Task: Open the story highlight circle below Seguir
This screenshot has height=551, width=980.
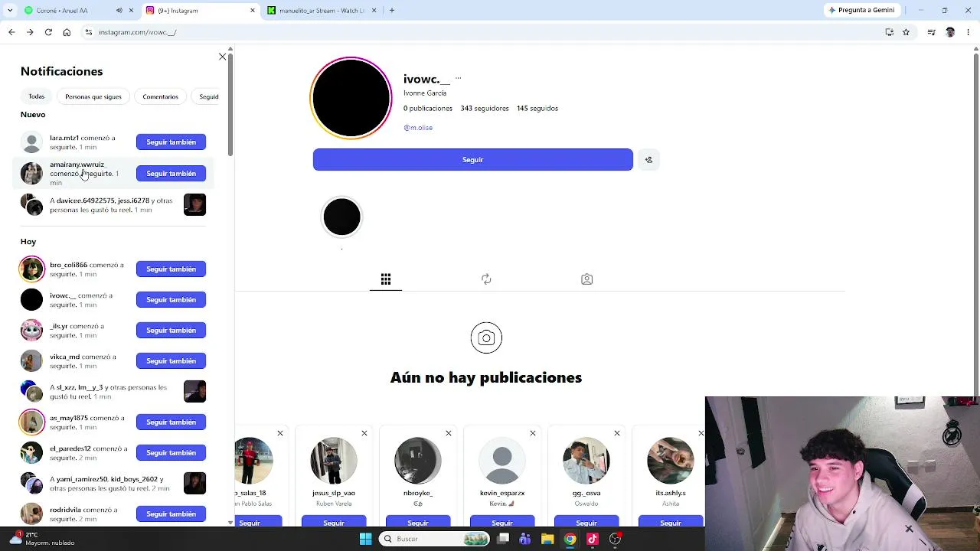Action: pyautogui.click(x=341, y=217)
